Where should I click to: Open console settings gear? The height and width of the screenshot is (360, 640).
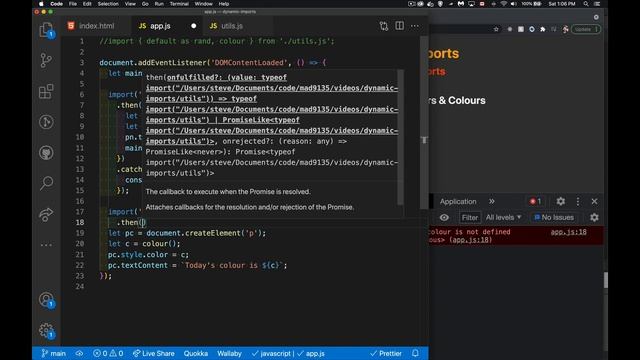(594, 218)
